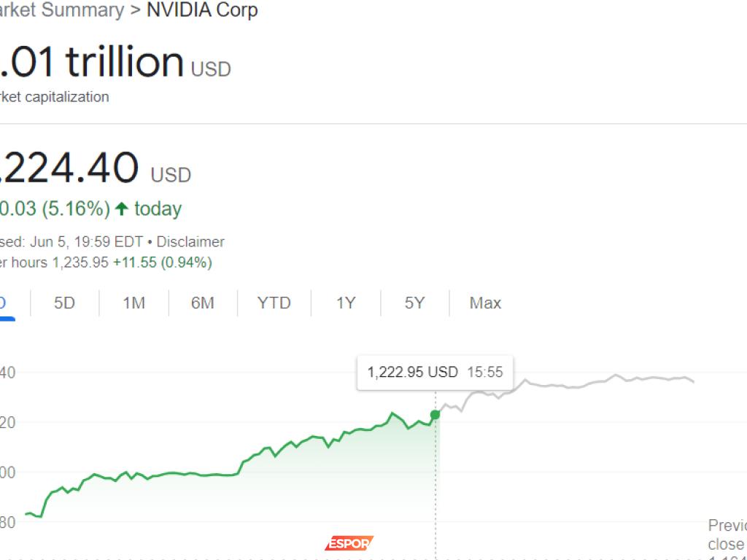The height and width of the screenshot is (560, 747).
Task: Click the green 5.16% daily change
Action: [76, 209]
